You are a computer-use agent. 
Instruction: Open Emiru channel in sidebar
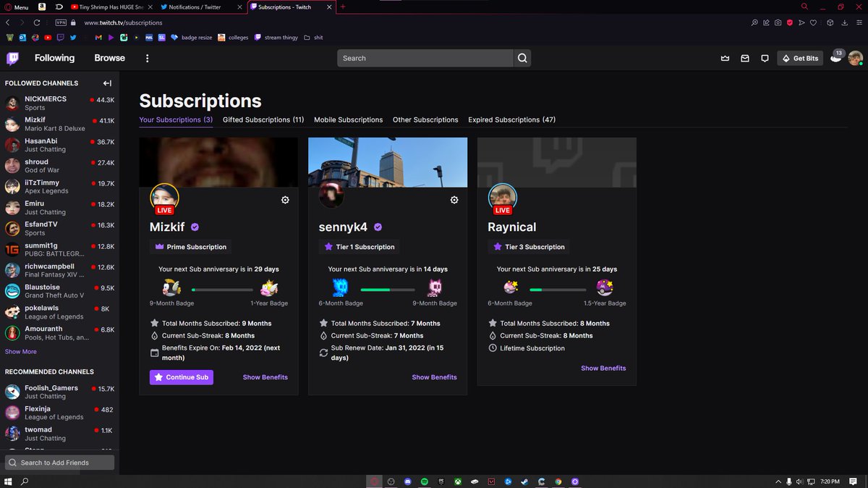(x=59, y=208)
